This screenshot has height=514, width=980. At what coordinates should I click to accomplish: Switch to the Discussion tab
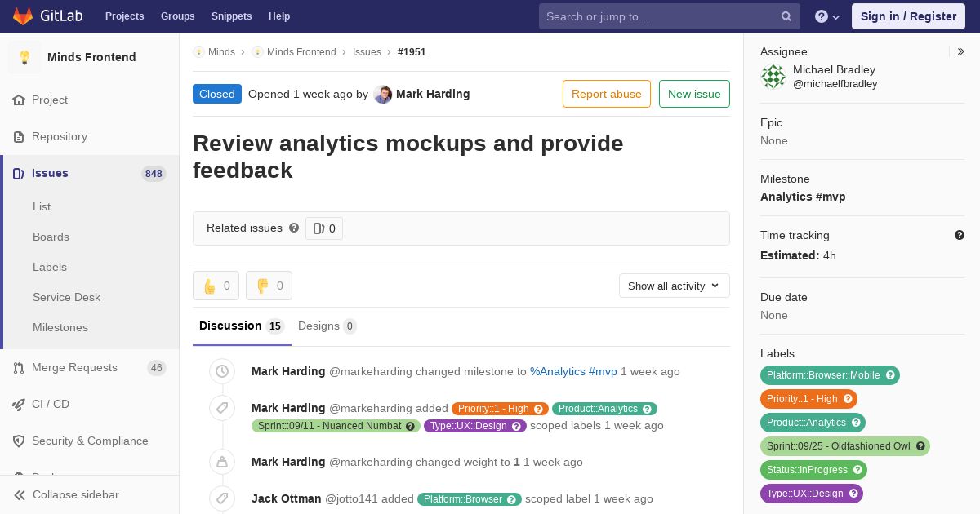(242, 326)
